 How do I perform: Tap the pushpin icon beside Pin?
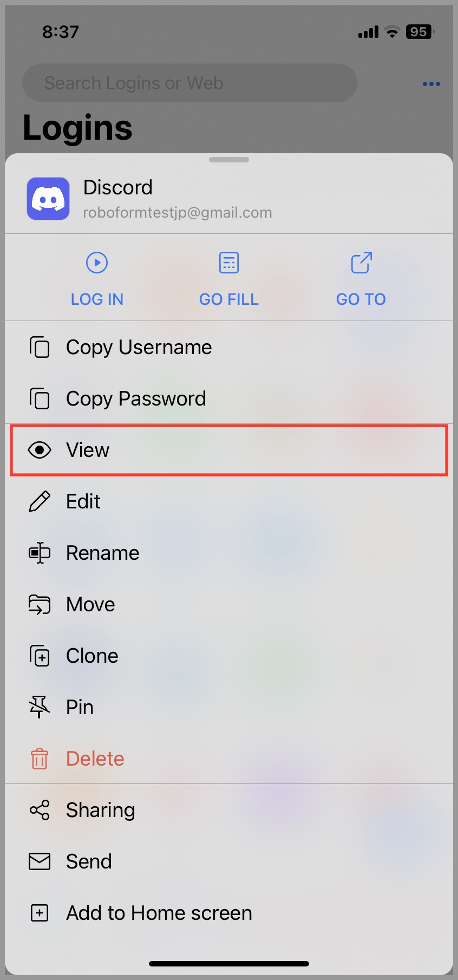point(40,707)
